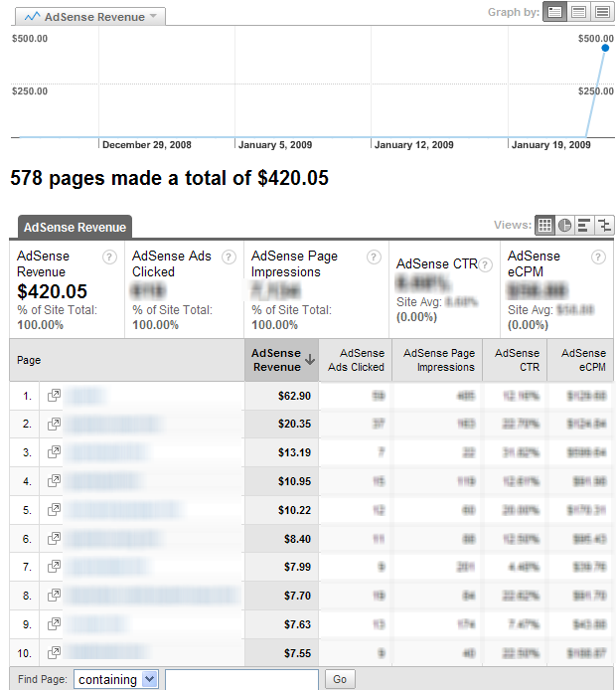This screenshot has height=690, width=616.
Task: Open row 10 page in new window icon
Action: pos(54,652)
